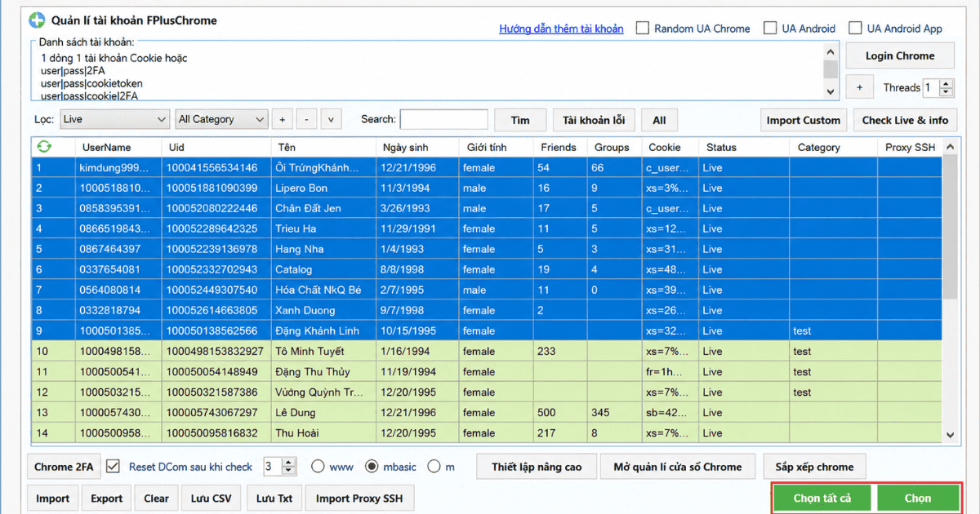
Task: Decrease the Reset DCom count spinner
Action: point(287,472)
